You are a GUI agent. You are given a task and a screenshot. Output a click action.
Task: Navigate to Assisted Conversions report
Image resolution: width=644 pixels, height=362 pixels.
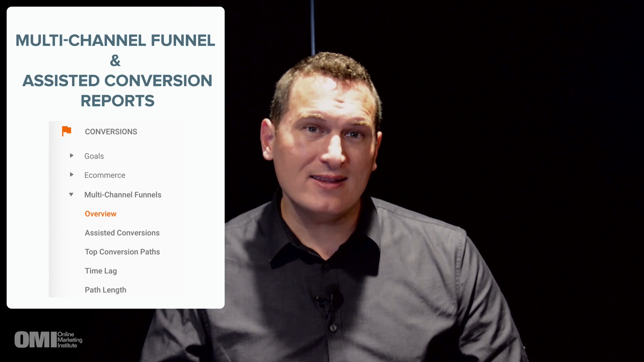(122, 233)
